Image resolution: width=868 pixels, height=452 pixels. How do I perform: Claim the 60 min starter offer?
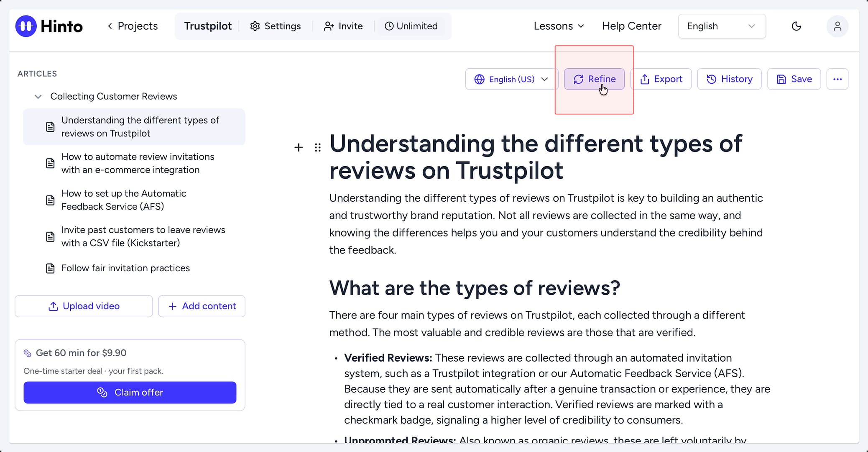(x=130, y=393)
